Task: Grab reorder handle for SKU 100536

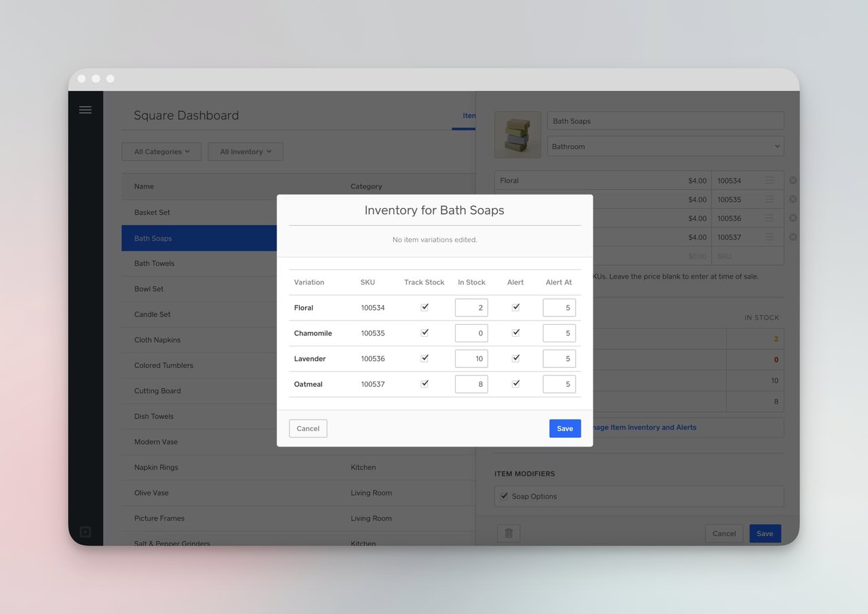Action: [x=770, y=218]
